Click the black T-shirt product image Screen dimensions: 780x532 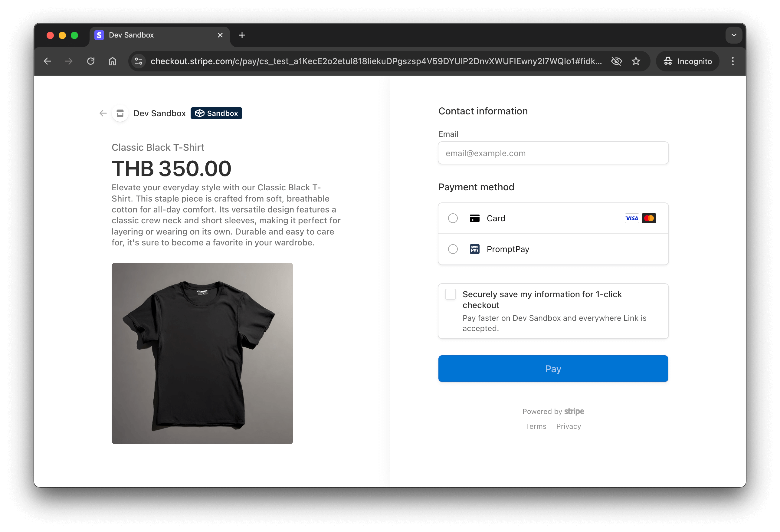coord(202,353)
